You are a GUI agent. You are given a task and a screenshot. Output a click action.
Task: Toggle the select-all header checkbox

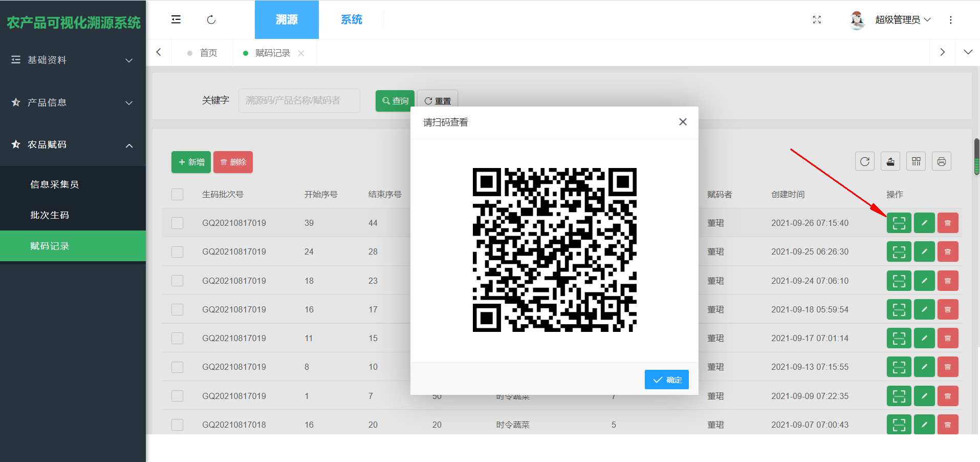point(177,195)
